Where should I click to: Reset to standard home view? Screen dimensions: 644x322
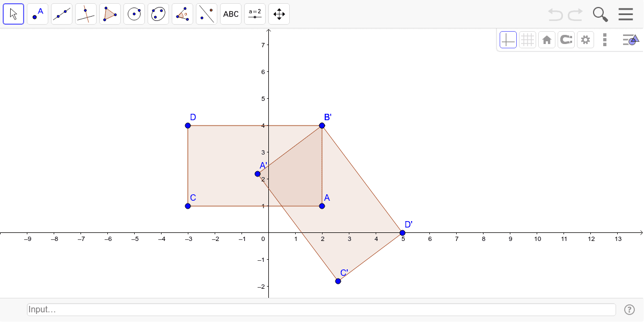[547, 40]
